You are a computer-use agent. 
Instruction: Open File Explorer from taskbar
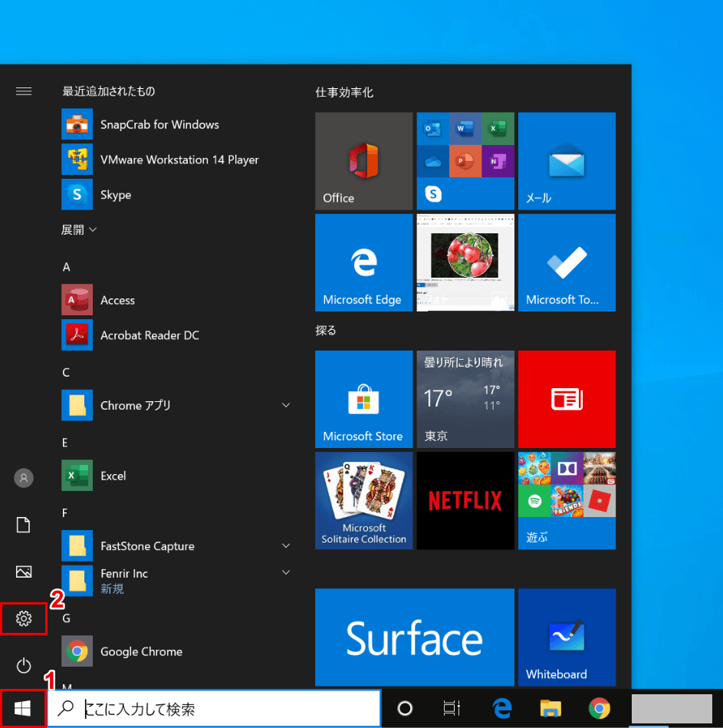pos(550,709)
